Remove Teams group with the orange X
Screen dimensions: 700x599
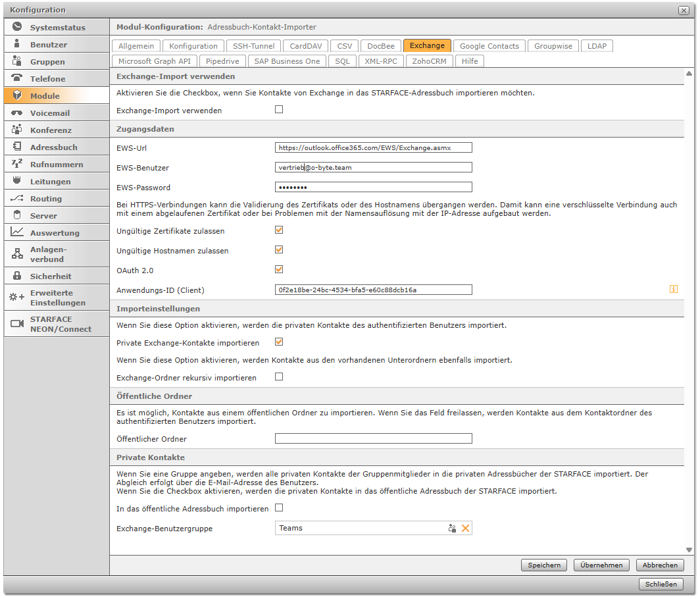coord(466,528)
